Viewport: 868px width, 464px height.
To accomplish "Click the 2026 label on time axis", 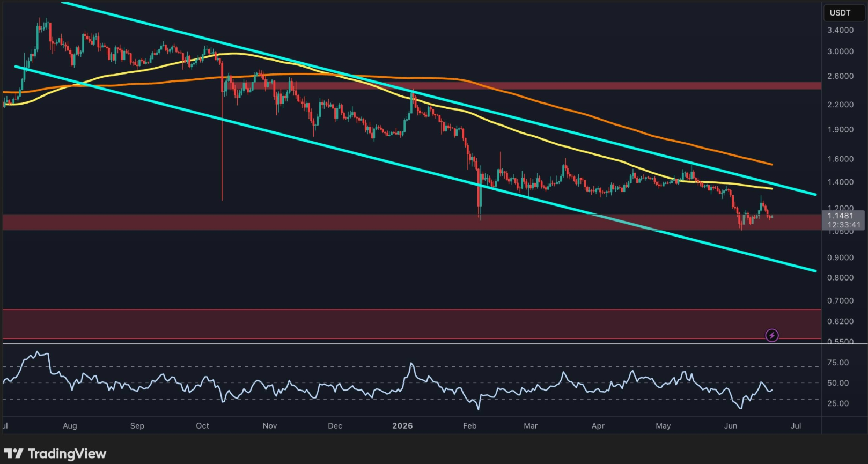I will (x=402, y=426).
